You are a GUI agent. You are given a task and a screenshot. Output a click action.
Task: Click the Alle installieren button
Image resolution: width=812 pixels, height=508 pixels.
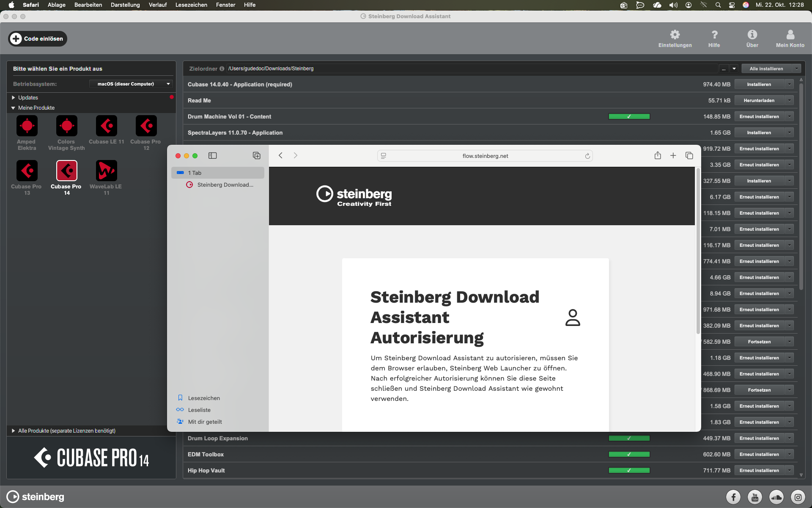(766, 69)
